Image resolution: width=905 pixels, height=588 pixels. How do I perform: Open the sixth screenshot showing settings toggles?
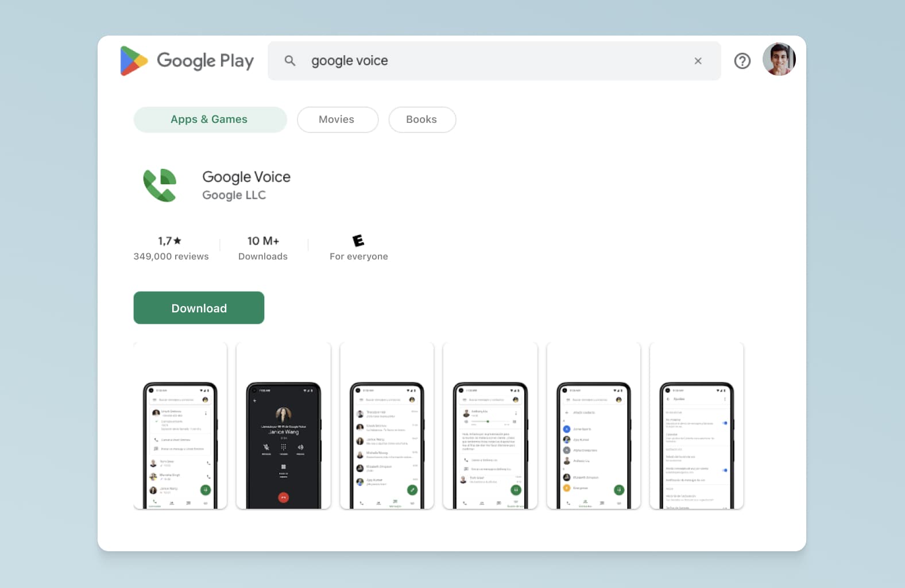coord(697,425)
